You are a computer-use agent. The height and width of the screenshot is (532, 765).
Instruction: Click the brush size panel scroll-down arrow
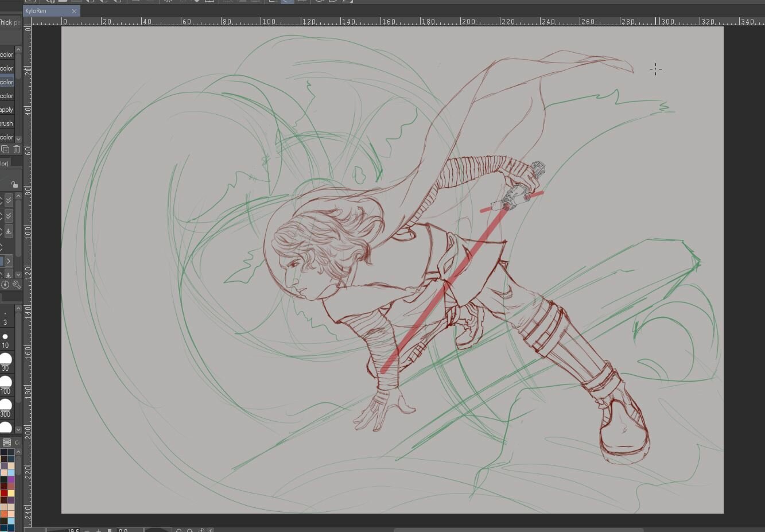[18, 429]
